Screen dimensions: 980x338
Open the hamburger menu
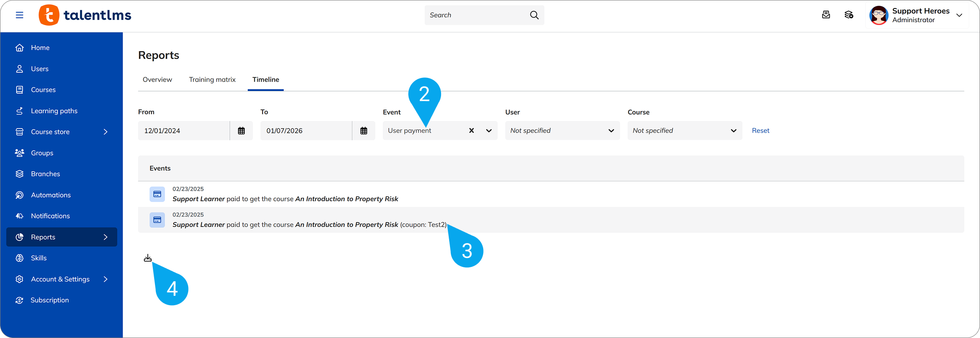(20, 15)
